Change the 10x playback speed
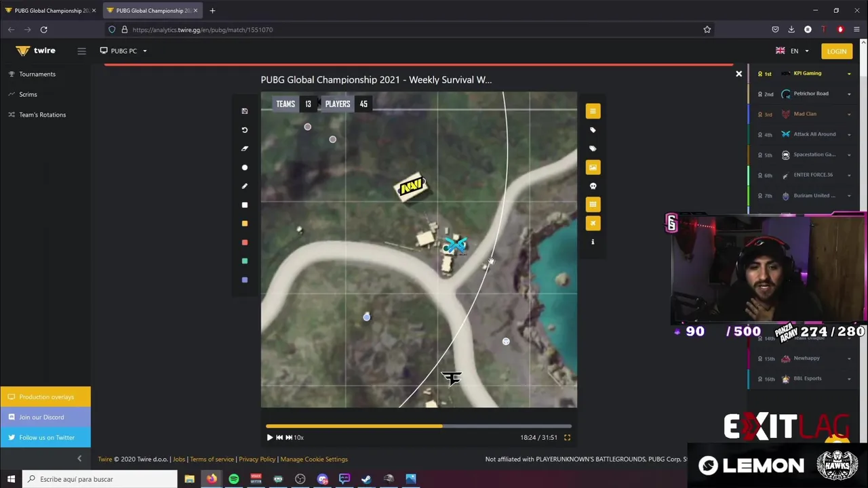Screen dimensions: 868x488 (299, 438)
